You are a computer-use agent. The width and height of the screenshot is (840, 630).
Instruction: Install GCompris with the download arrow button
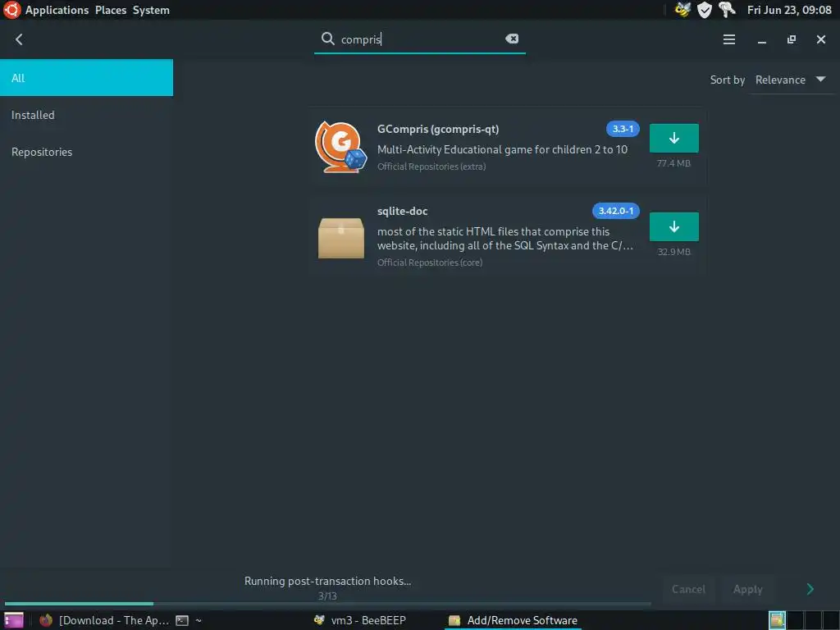(674, 138)
